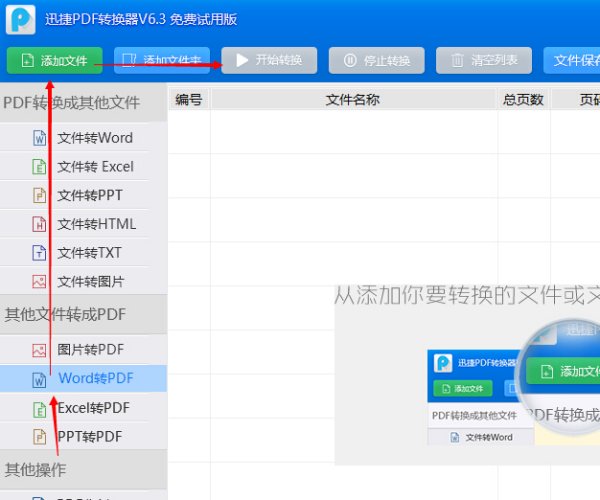Click the Excel icon beside Excel转PDF
Viewport: 600px width, 500px height.
(x=39, y=409)
